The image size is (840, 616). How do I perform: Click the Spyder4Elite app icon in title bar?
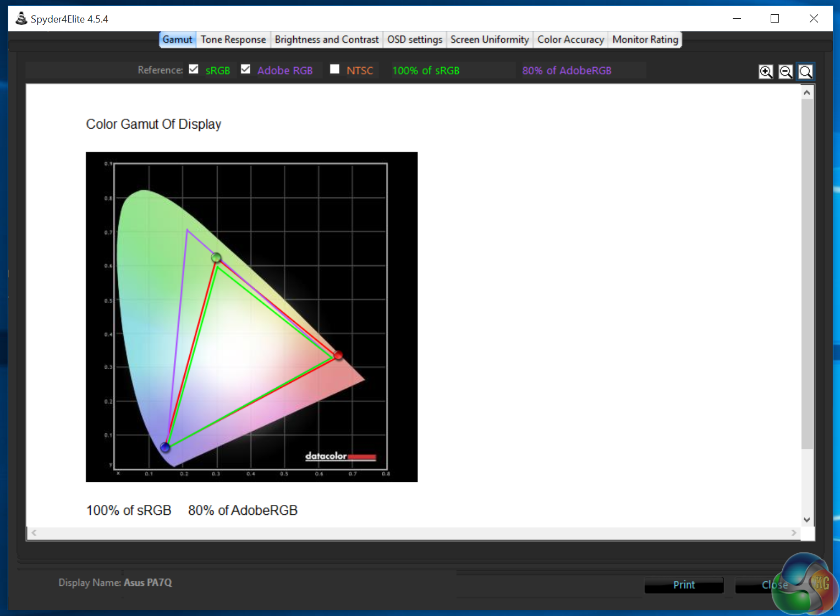21,19
